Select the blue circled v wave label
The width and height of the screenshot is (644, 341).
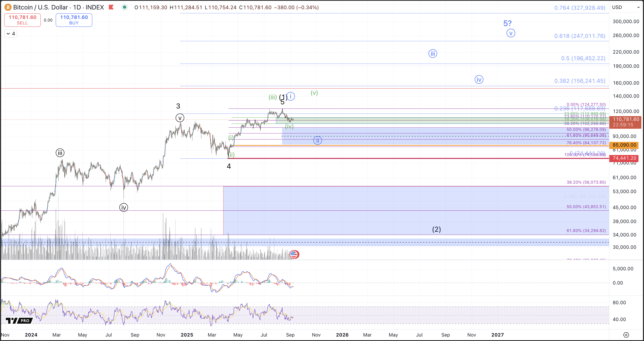pos(511,33)
